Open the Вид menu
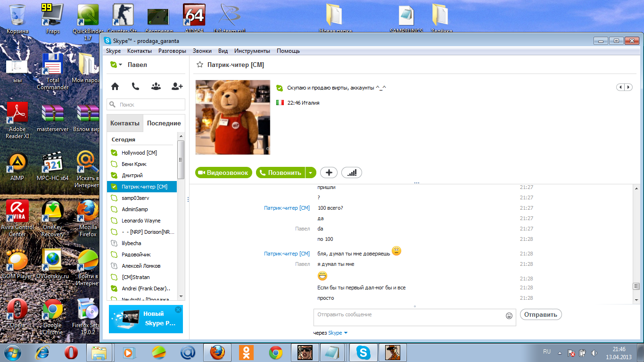The width and height of the screenshot is (644, 362). [223, 51]
